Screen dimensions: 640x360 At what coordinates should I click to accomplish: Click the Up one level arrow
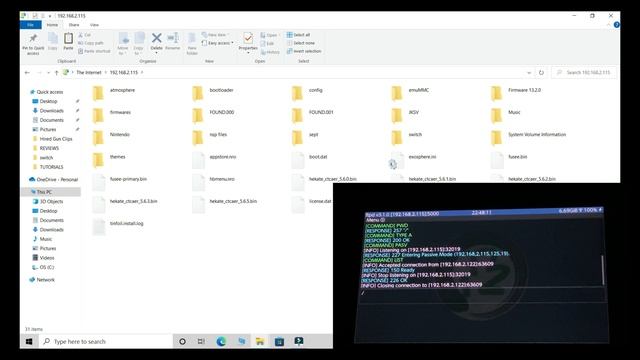pyautogui.click(x=56, y=73)
